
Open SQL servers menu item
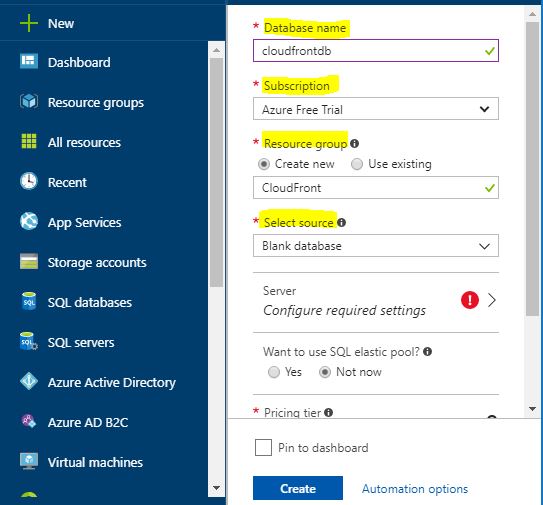[x=81, y=343]
